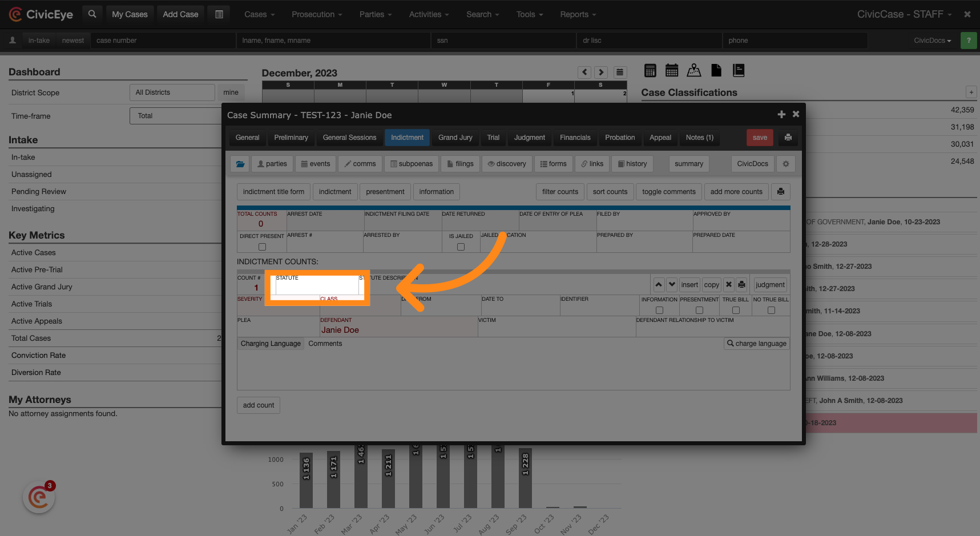The width and height of the screenshot is (980, 536).
Task: Print counts with printer icon after add more counts
Action: tap(781, 192)
